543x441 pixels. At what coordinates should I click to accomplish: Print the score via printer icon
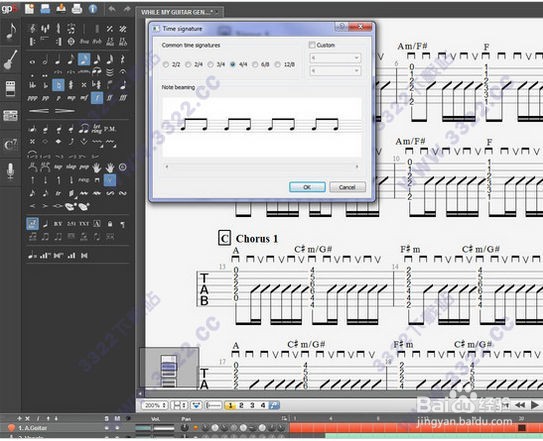77,9
